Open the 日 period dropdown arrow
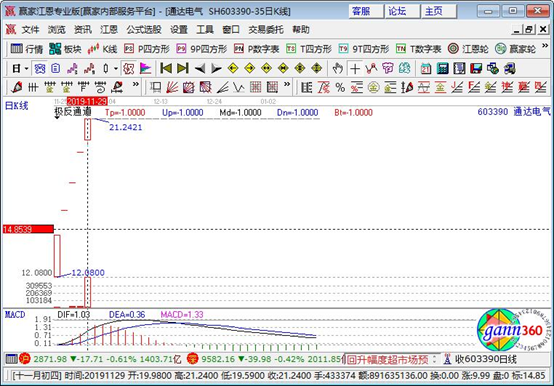 point(26,68)
